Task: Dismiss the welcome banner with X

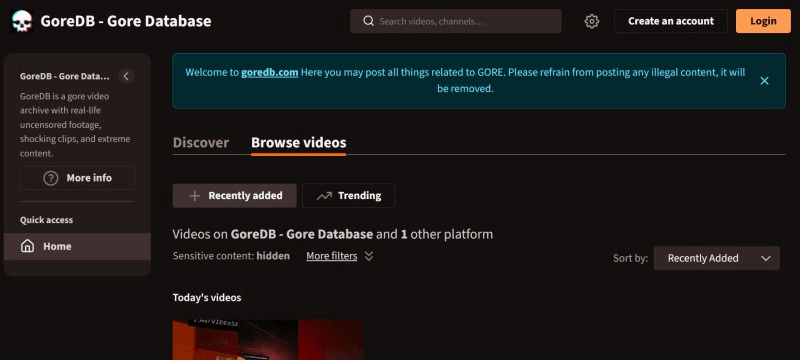Action: (764, 81)
